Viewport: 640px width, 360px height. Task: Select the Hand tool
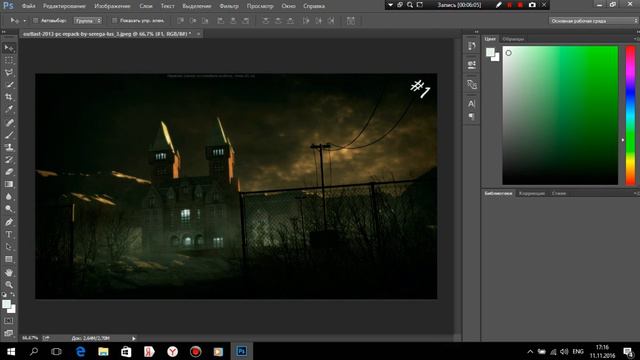(x=9, y=272)
